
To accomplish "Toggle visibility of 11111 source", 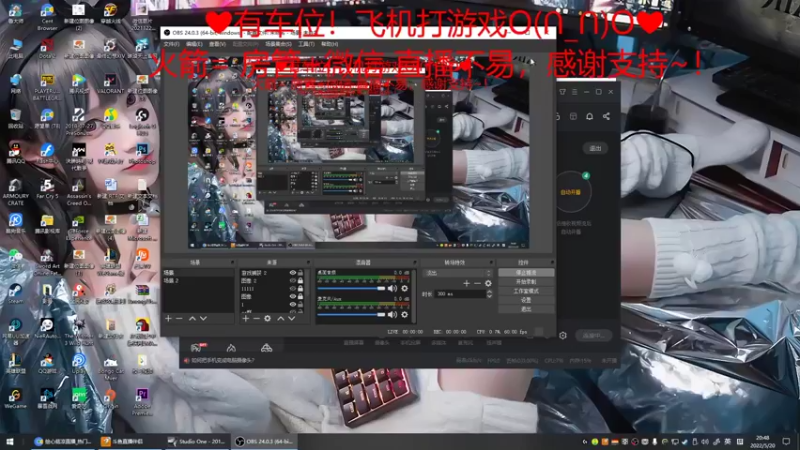I will pyautogui.click(x=292, y=289).
